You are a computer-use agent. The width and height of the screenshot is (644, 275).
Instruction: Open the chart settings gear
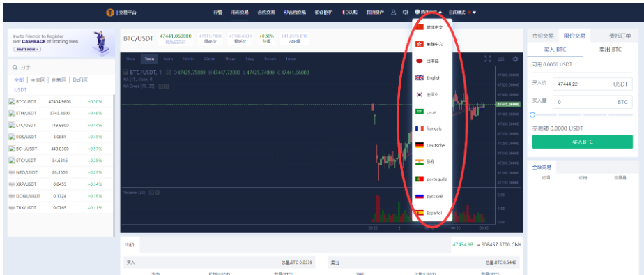(515, 59)
